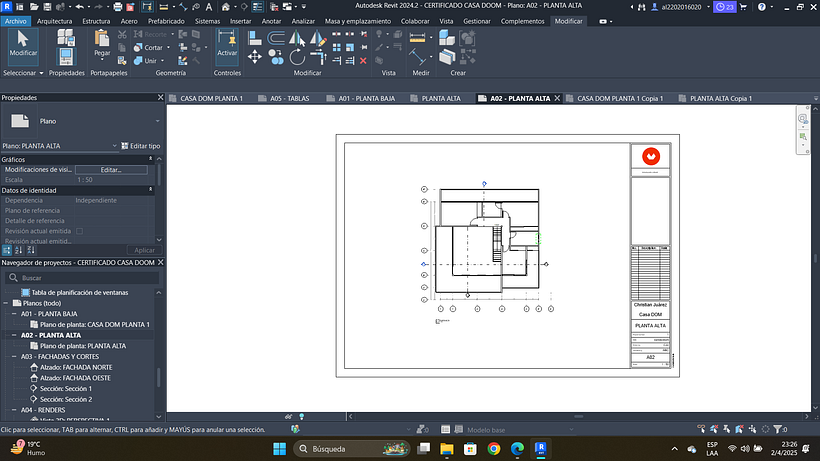Collapse the Datos de identidad section
820x461 pixels.
coord(151,190)
